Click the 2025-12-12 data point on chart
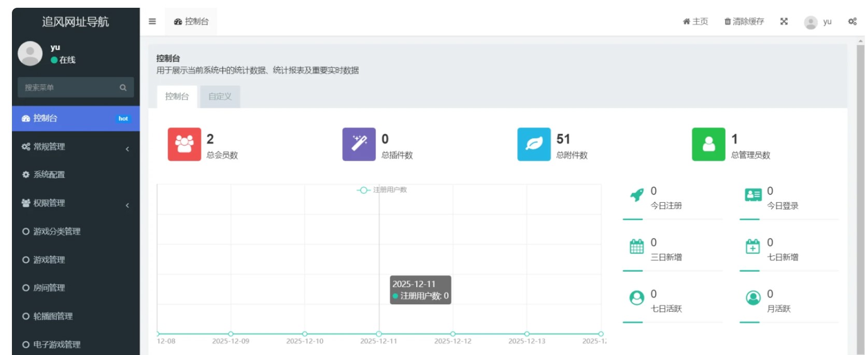Screen dimensions: 868x355 [x=453, y=334]
